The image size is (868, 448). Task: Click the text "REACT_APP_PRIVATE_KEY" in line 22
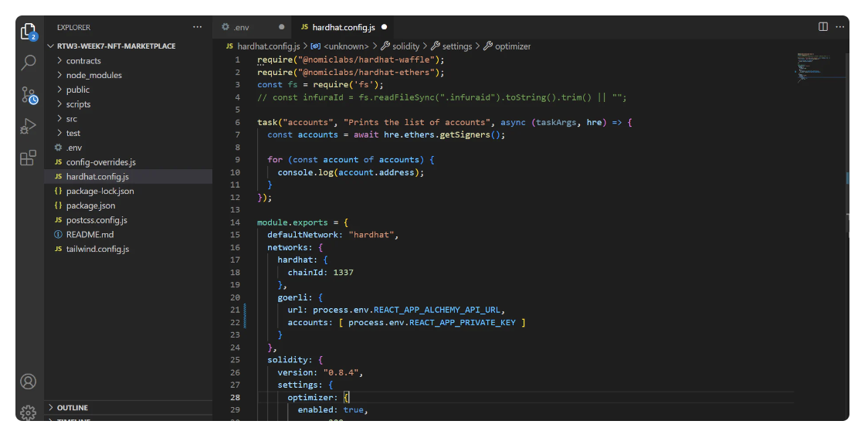(x=463, y=322)
